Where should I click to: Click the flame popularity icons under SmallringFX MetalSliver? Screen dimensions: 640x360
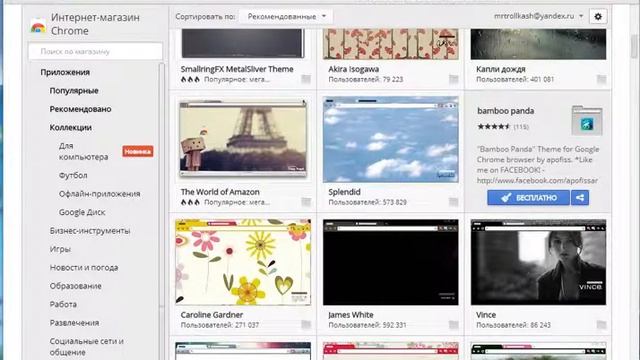190,79
